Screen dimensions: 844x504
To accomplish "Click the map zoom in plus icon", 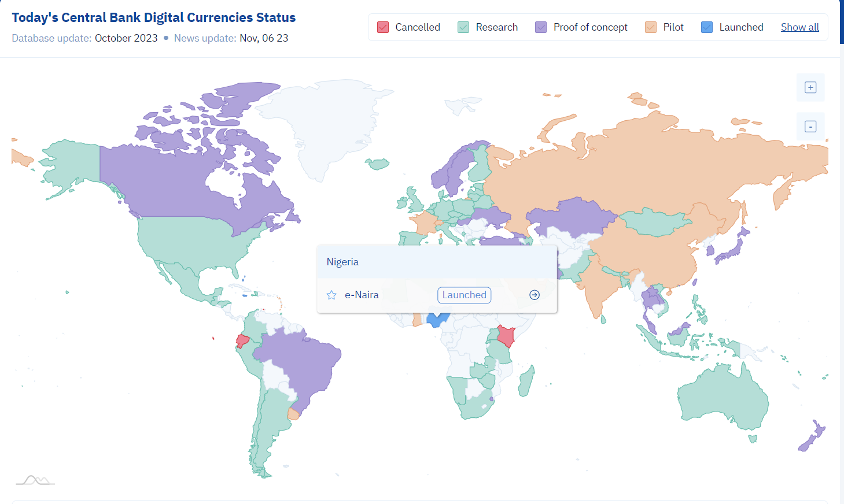I will [x=810, y=88].
